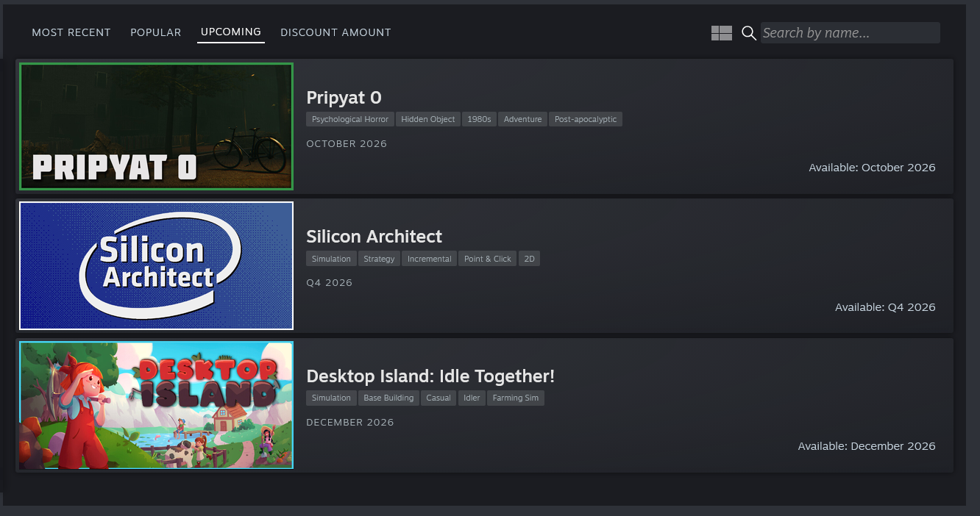Pick the 2D tag
The height and width of the screenshot is (516, 980).
(529, 259)
